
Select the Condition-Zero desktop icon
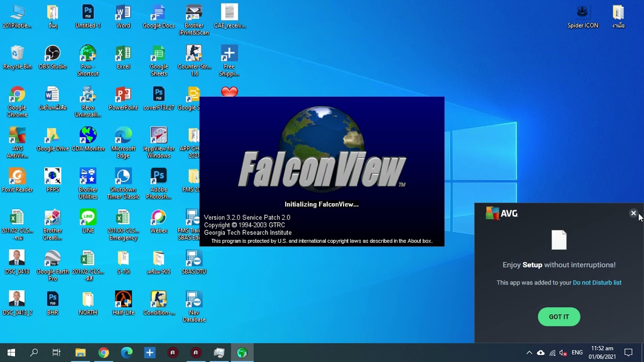pyautogui.click(x=158, y=303)
